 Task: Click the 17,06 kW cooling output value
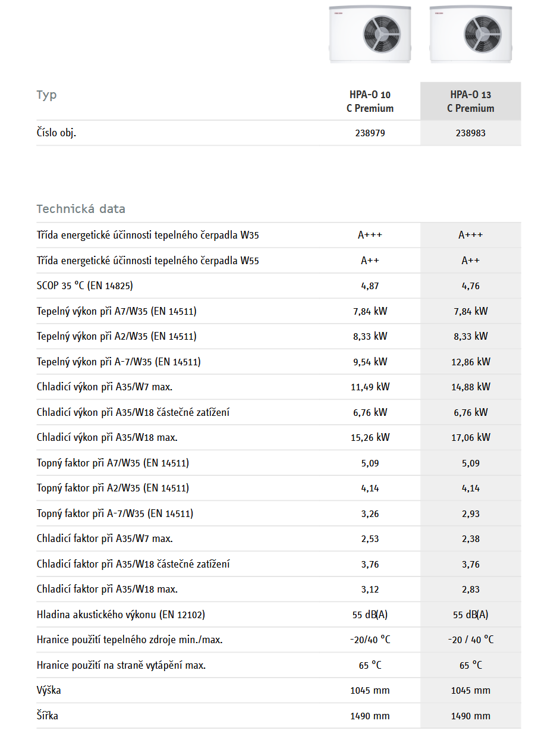tap(470, 437)
